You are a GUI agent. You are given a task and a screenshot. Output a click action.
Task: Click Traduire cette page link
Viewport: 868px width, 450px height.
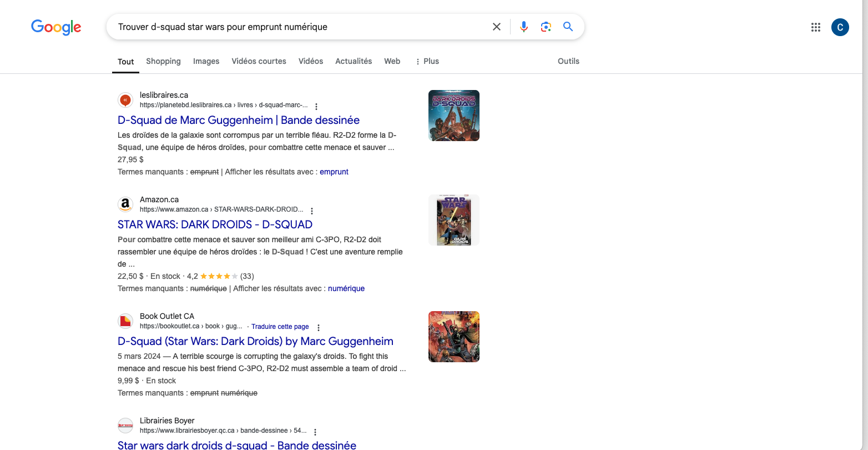click(x=280, y=327)
